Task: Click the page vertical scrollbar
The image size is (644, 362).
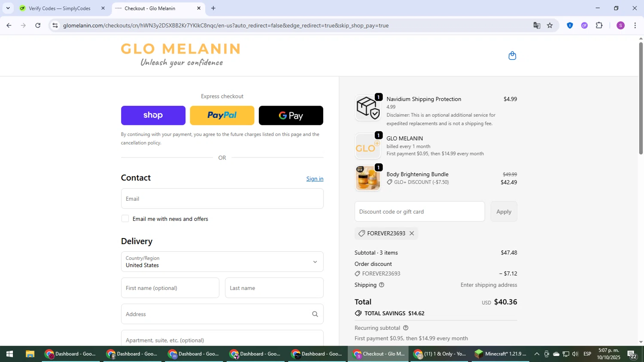Action: click(641, 98)
